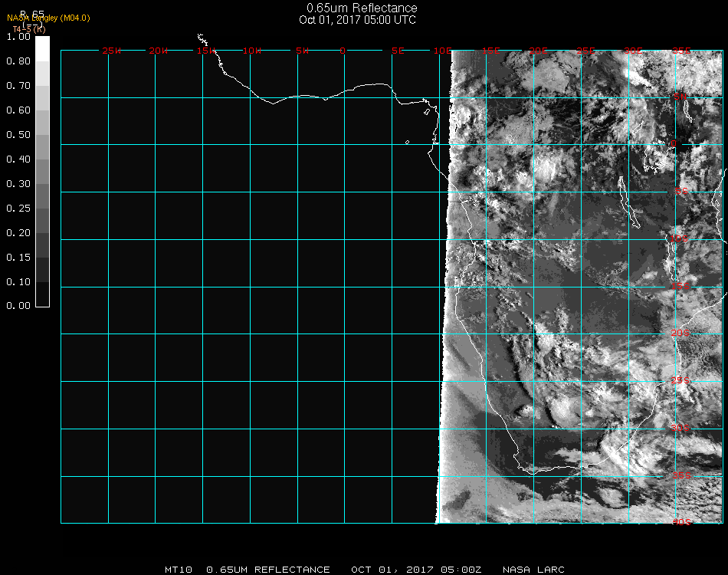This screenshot has width=728, height=575.
Task: Click the 10E longitude label
Action: point(443,51)
